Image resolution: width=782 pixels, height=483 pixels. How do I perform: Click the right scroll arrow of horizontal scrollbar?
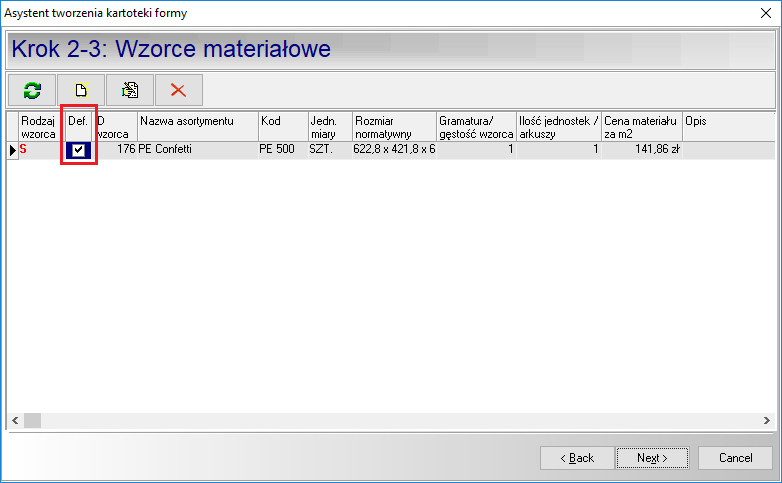point(767,420)
